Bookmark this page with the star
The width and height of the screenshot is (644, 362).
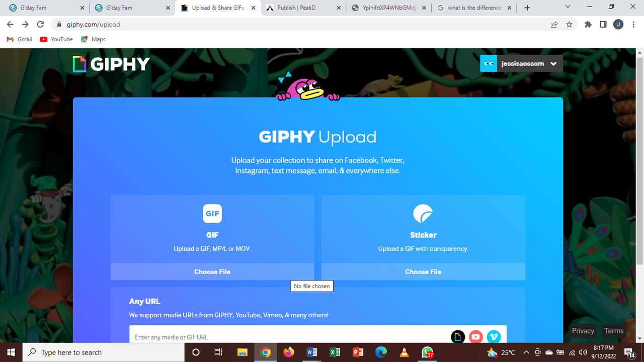point(569,24)
